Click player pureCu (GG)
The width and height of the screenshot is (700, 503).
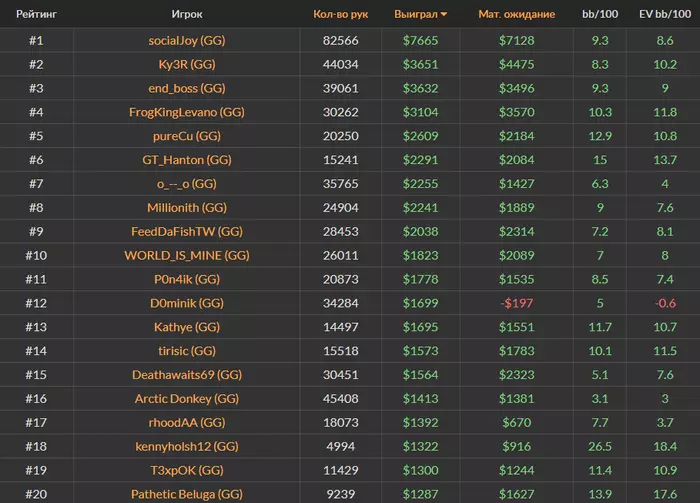click(187, 136)
